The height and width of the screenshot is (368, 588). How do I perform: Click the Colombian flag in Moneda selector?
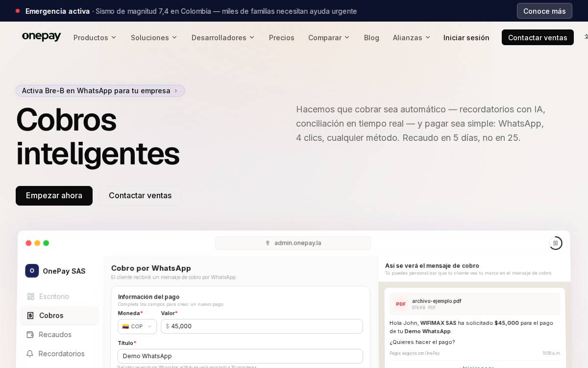tap(125, 326)
